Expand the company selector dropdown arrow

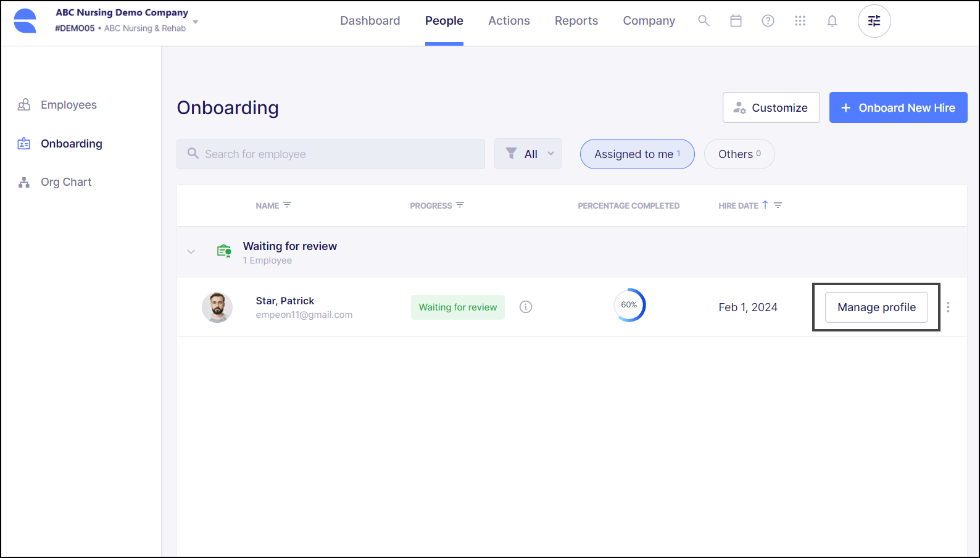(196, 22)
